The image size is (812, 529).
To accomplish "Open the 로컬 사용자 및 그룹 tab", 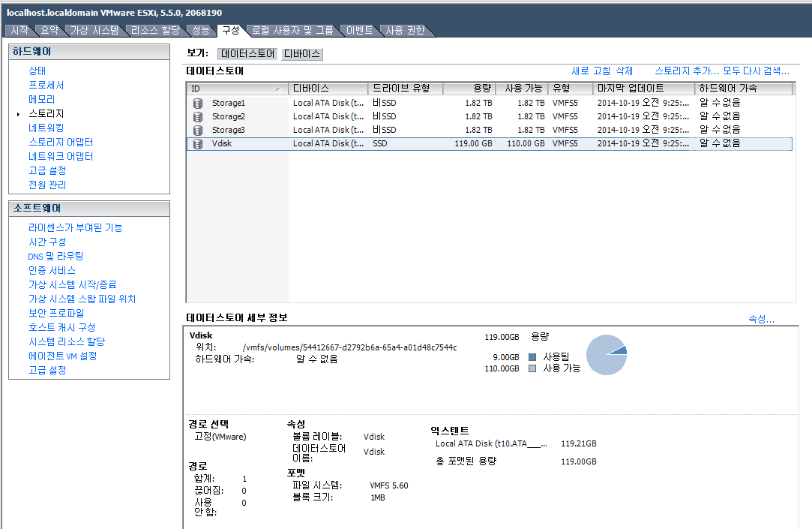I will point(292,31).
